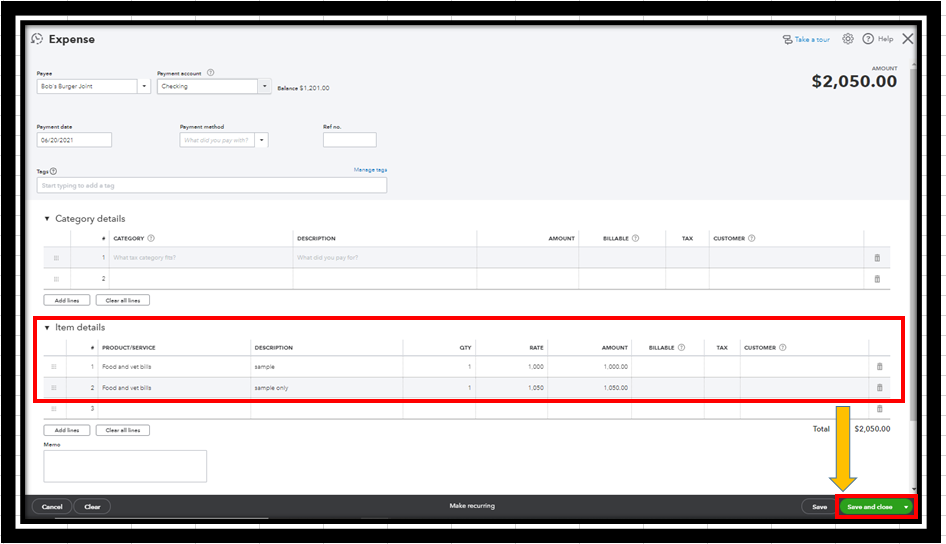This screenshot has width=946, height=544.
Task: Click Customer help icon in Item details
Action: 783,347
